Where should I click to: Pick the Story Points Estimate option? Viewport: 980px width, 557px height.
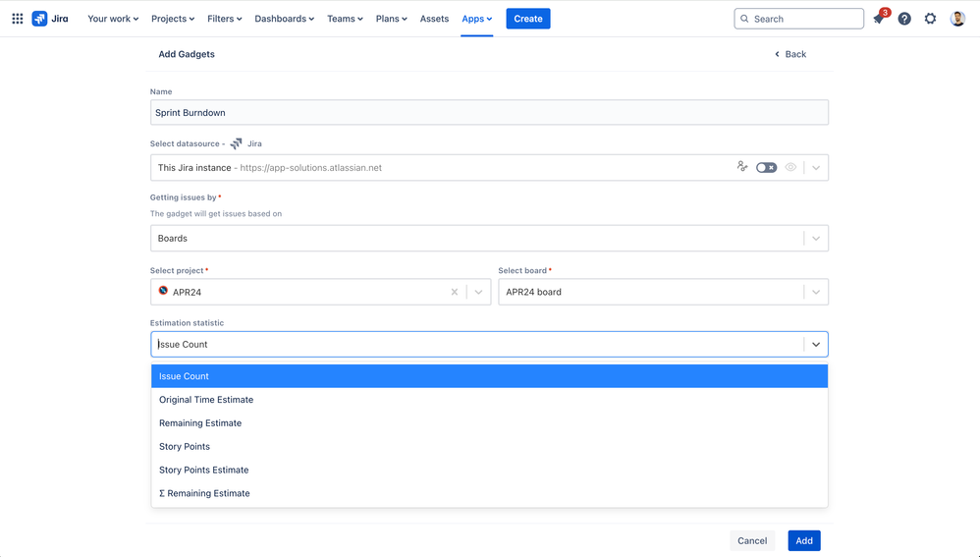pyautogui.click(x=489, y=471)
